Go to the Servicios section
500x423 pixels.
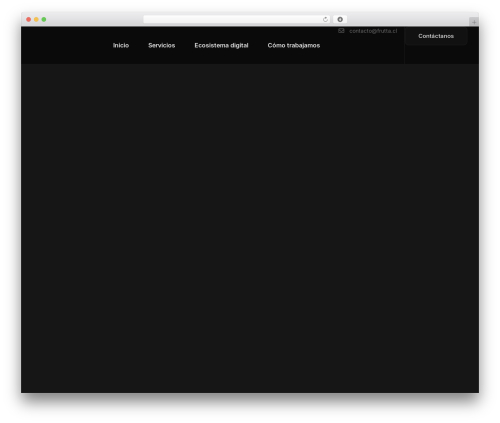[x=162, y=45]
